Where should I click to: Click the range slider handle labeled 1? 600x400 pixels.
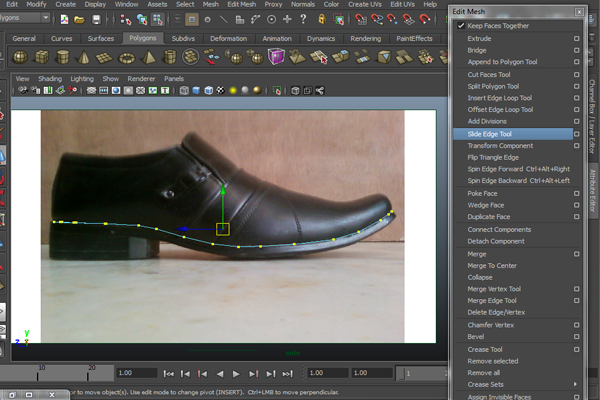401,373
